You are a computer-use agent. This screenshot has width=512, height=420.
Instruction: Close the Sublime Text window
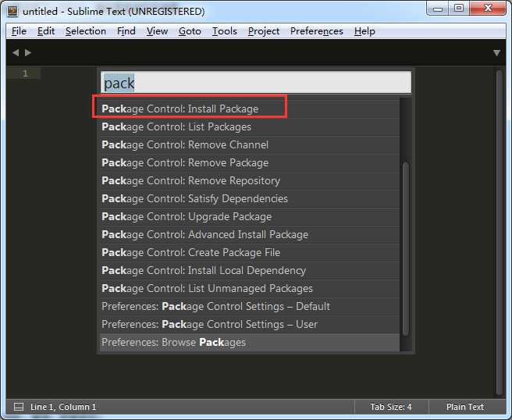click(x=488, y=8)
